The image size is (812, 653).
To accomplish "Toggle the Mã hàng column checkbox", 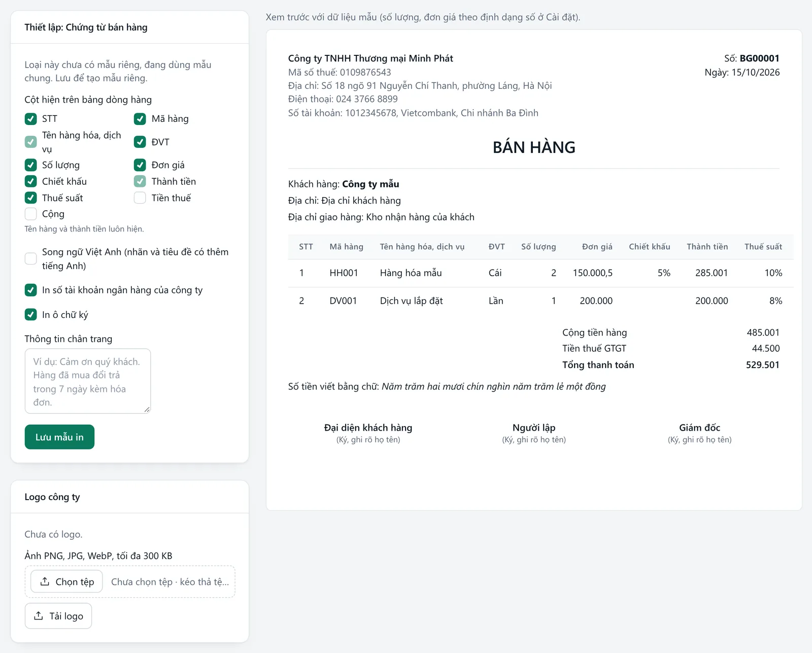I will click(x=140, y=119).
